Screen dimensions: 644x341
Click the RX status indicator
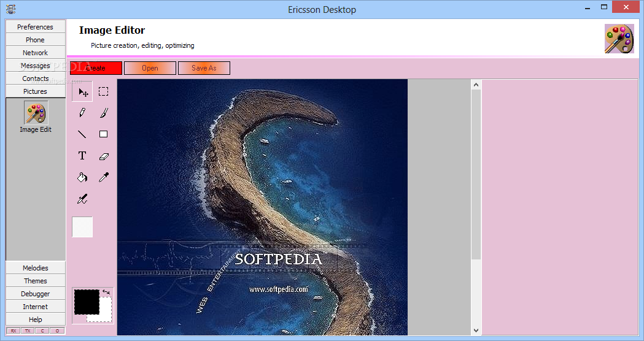13,331
